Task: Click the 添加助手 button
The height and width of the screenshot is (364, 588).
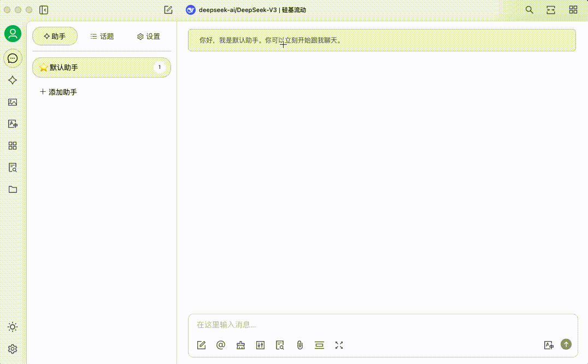Action: 58,92
